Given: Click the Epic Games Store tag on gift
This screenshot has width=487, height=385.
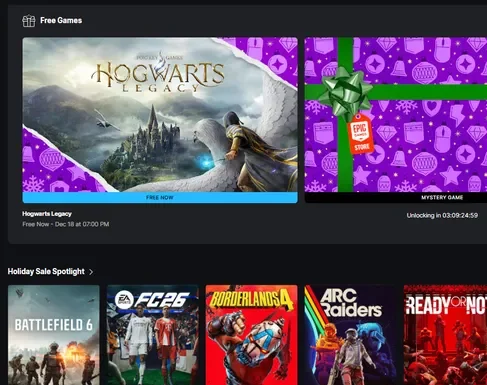Looking at the screenshot, I should click(360, 134).
